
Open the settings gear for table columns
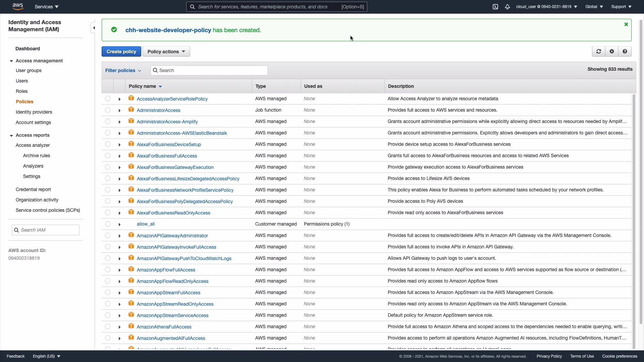point(612,51)
